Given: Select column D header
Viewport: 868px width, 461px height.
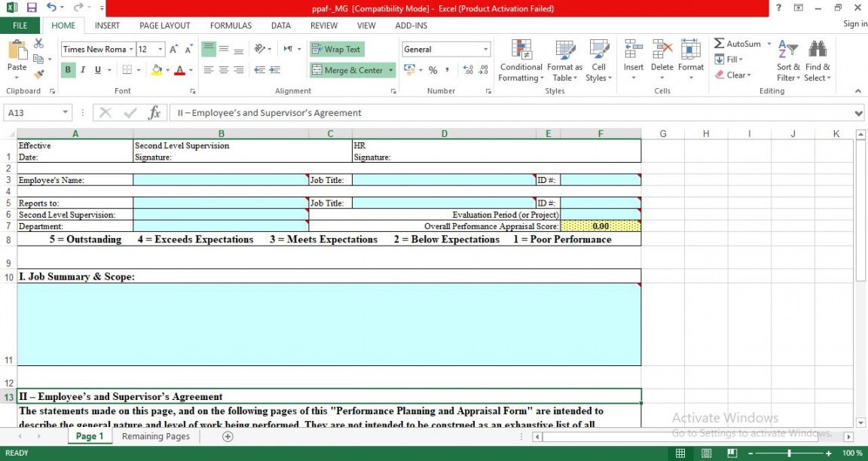Looking at the screenshot, I should 444,133.
